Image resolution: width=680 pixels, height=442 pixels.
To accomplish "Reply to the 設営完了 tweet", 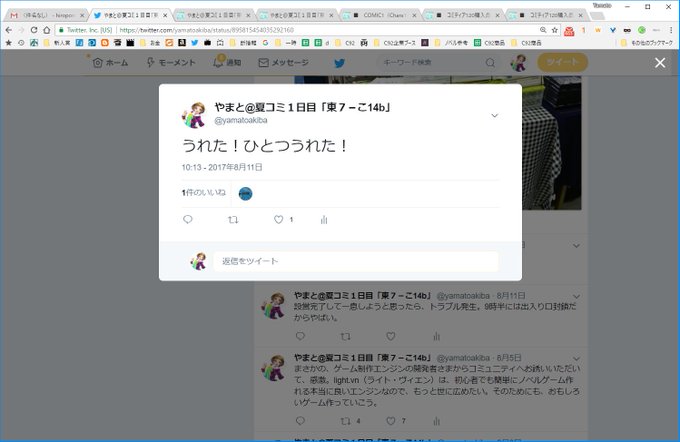I will tap(300, 336).
